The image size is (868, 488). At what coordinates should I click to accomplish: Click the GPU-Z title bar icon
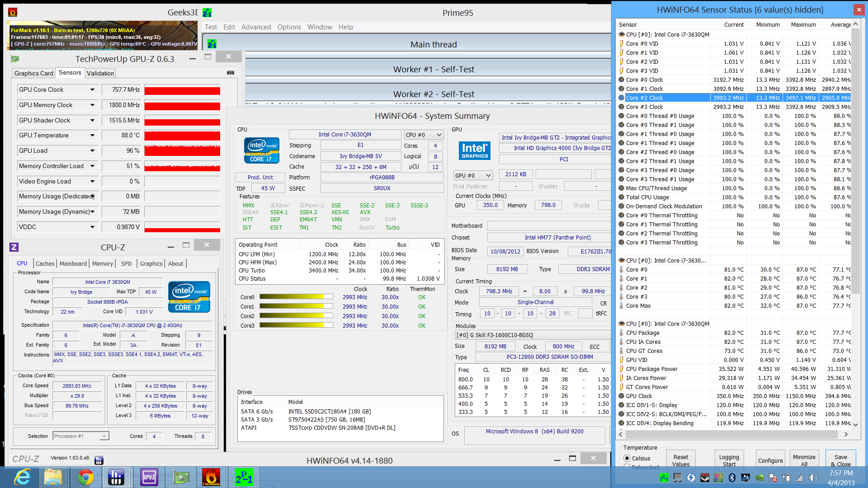point(15,59)
